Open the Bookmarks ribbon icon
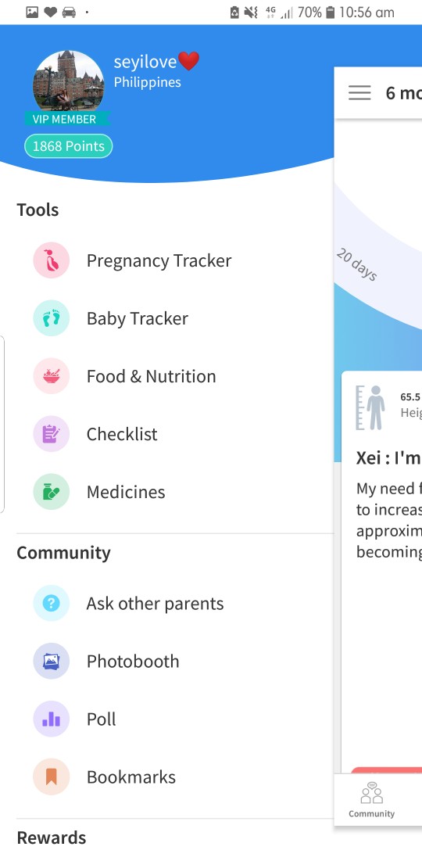Screen dimensions: 422x868 click(x=52, y=777)
